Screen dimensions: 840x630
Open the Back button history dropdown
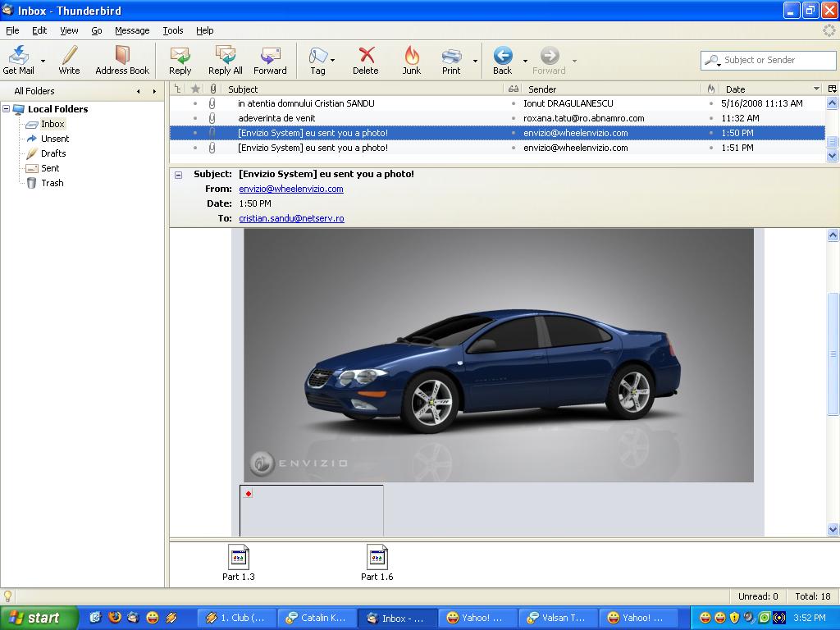pyautogui.click(x=525, y=60)
